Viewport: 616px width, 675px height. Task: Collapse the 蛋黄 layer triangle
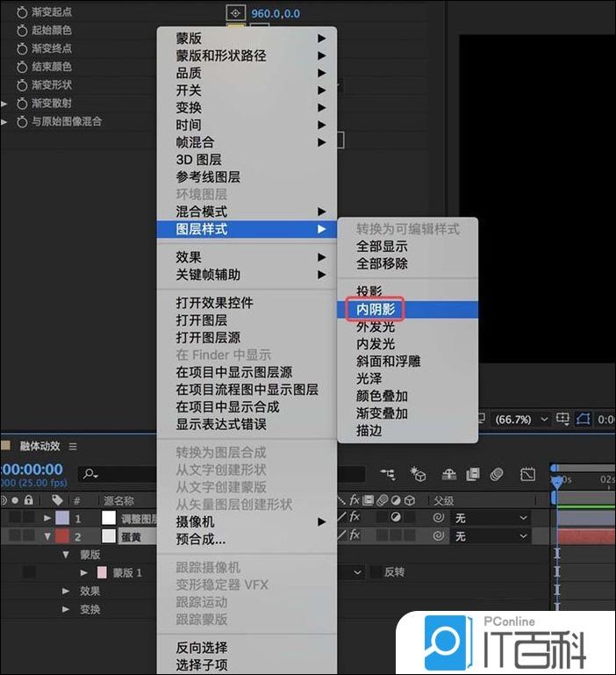tap(47, 536)
